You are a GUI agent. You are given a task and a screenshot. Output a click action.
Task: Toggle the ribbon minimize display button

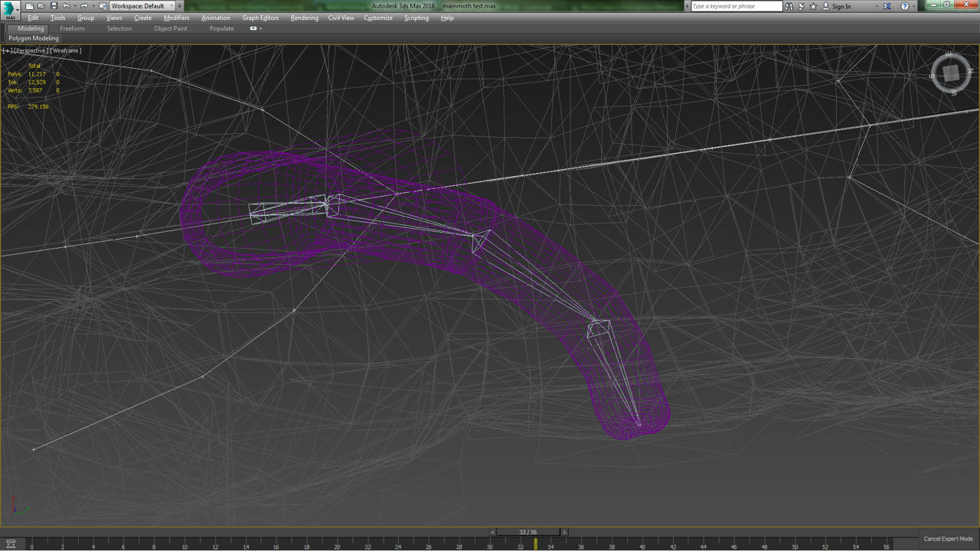pyautogui.click(x=253, y=28)
